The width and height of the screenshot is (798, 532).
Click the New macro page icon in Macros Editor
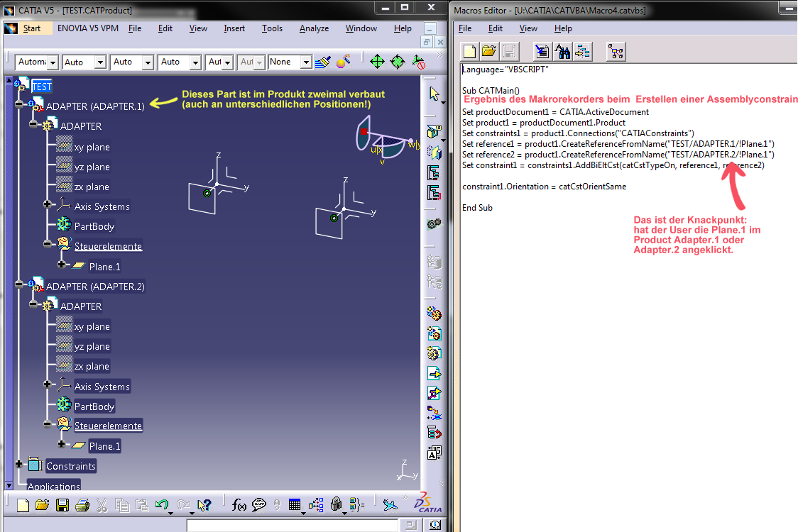click(469, 51)
